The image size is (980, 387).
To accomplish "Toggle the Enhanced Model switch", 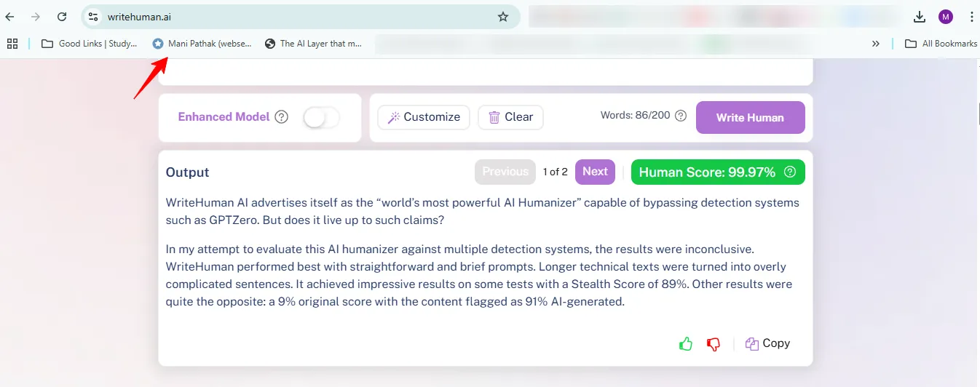I will [321, 117].
